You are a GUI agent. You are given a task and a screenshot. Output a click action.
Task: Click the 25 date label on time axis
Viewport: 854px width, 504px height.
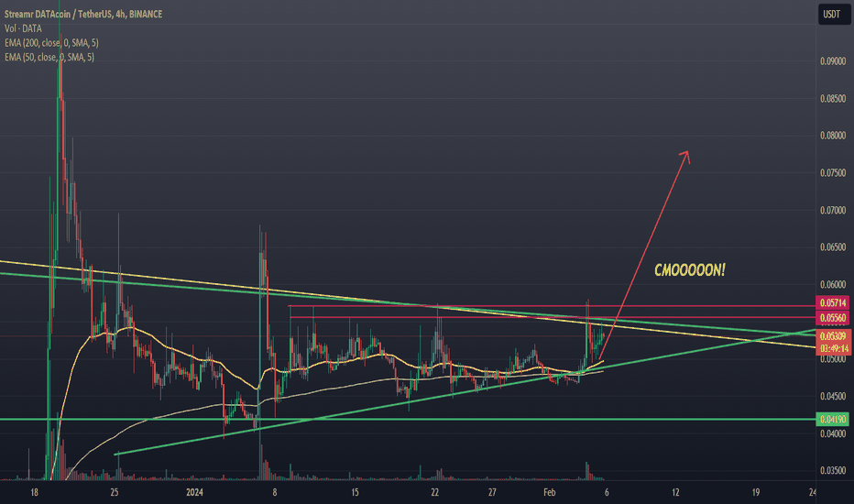pyautogui.click(x=114, y=493)
